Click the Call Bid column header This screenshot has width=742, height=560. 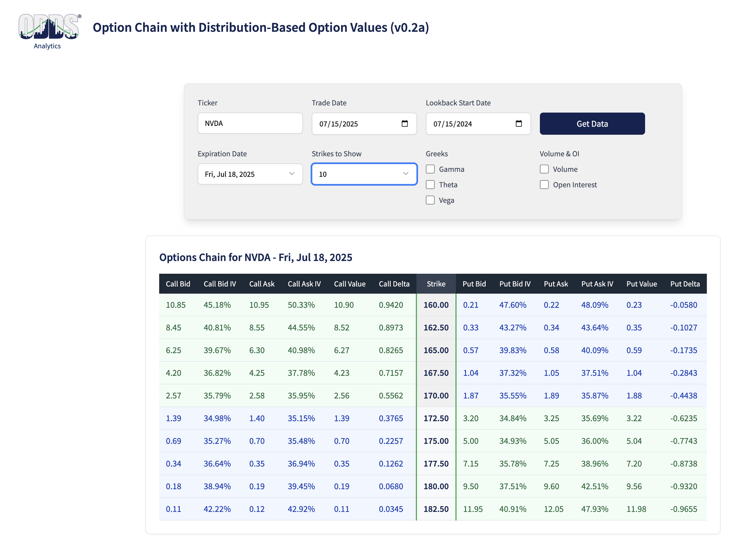(x=178, y=284)
